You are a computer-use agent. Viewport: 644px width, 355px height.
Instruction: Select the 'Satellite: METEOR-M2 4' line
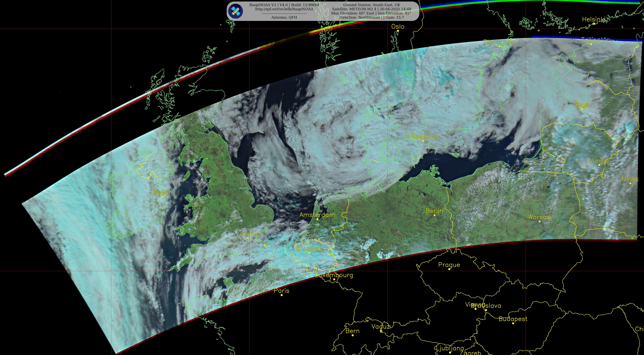click(372, 9)
